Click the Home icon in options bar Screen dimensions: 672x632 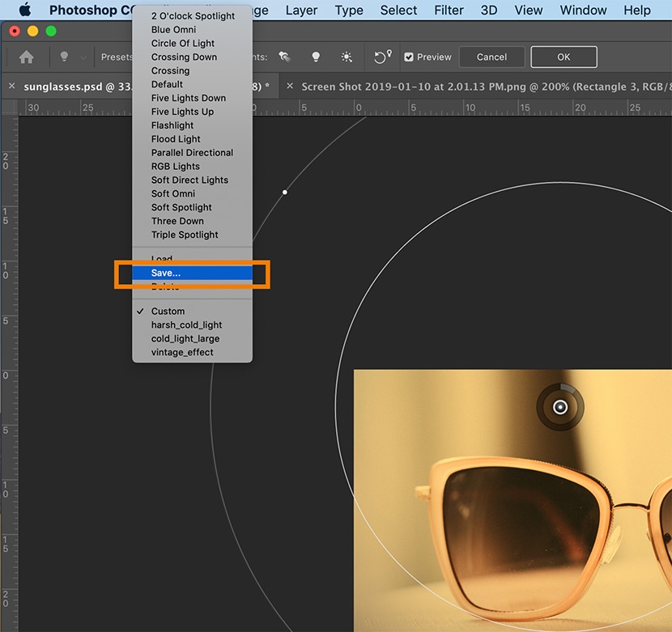[x=27, y=57]
